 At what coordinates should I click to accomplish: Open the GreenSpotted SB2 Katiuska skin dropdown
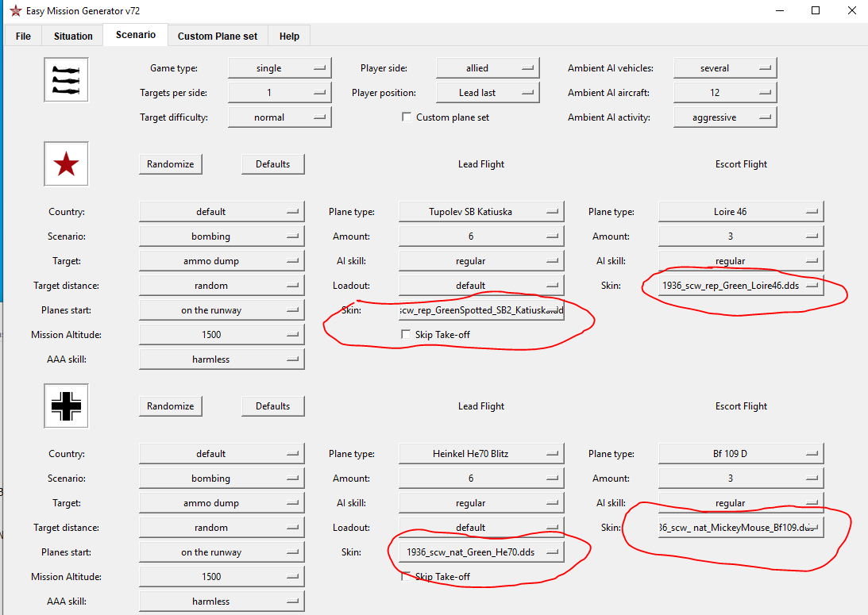tap(481, 310)
